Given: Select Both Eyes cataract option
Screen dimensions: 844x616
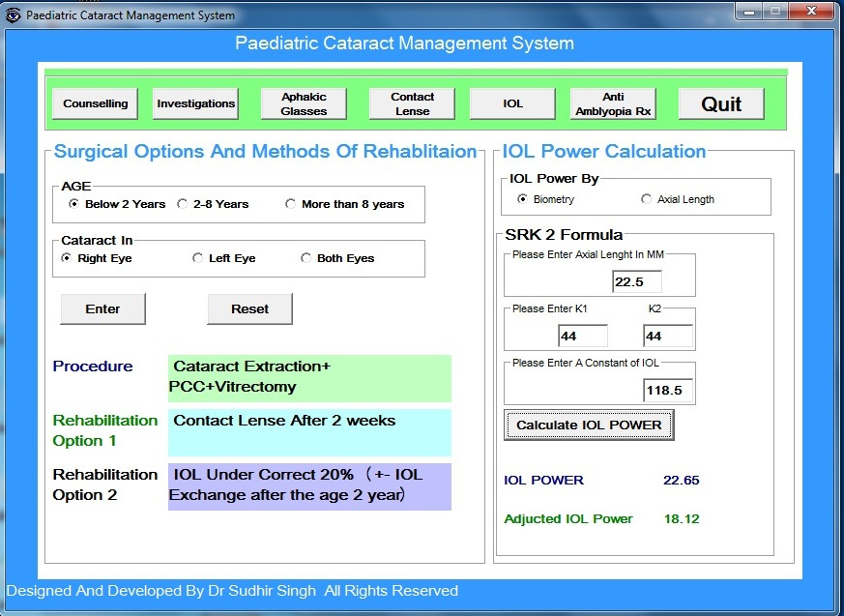Looking at the screenshot, I should click(x=306, y=258).
